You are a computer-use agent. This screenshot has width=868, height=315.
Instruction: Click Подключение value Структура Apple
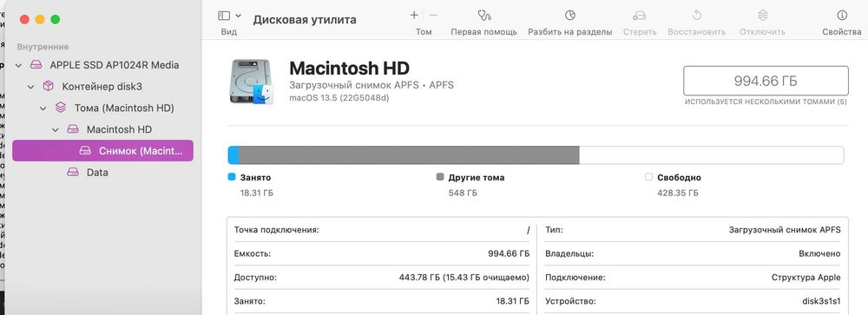pos(806,278)
